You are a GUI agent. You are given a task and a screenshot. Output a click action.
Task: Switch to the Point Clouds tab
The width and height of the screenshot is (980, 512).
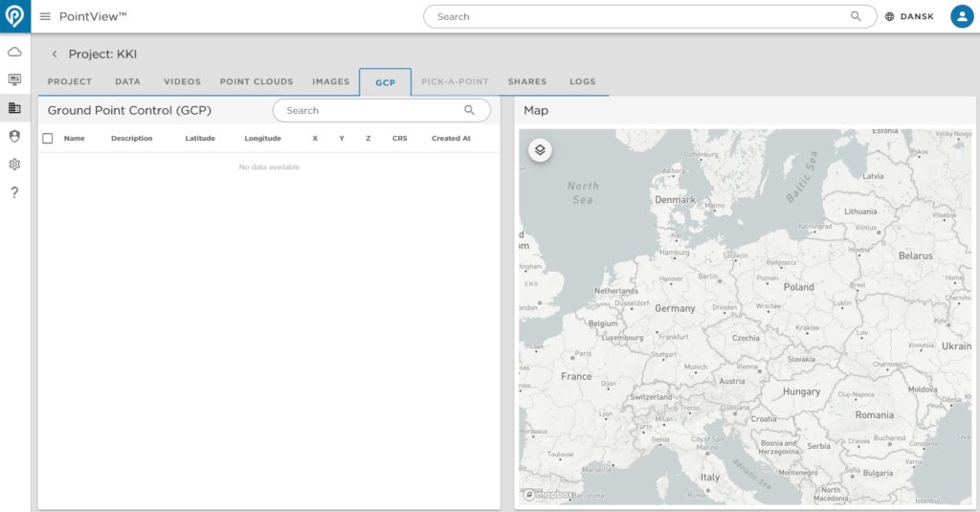tap(256, 82)
